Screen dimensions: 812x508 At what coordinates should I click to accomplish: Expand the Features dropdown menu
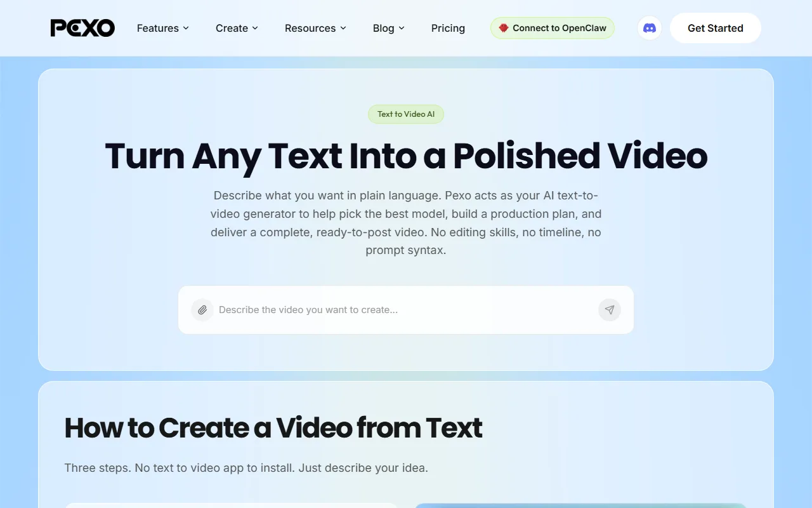[x=163, y=28]
